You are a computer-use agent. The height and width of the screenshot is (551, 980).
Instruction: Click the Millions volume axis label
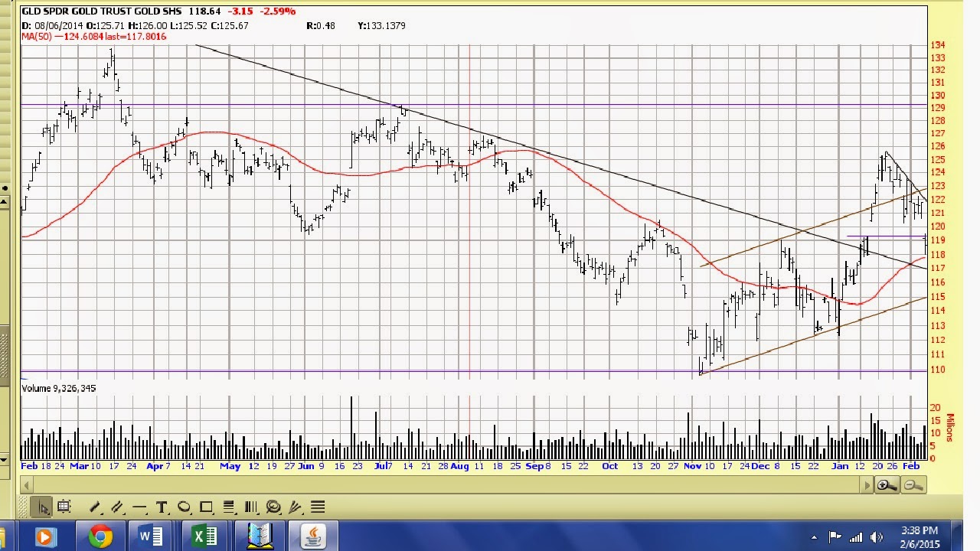point(950,429)
